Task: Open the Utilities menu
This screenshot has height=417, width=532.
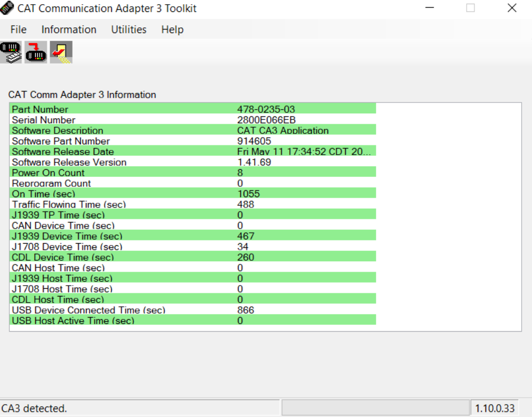Action: [129, 29]
